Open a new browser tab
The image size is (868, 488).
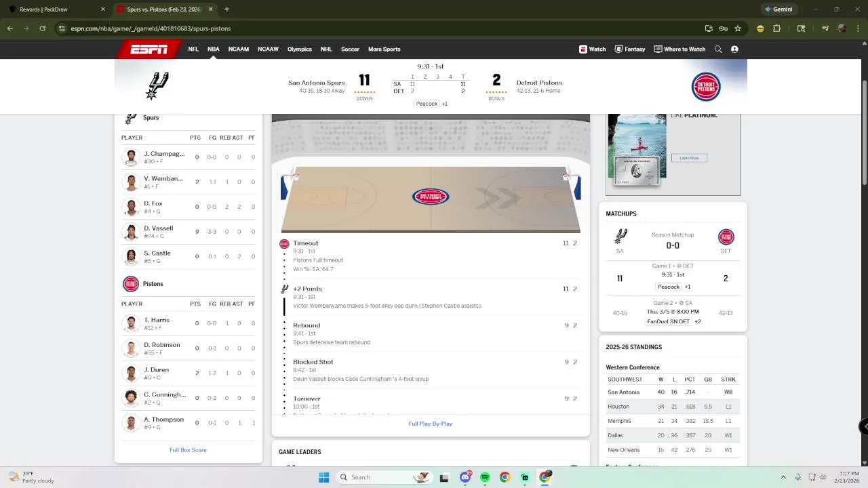click(226, 9)
